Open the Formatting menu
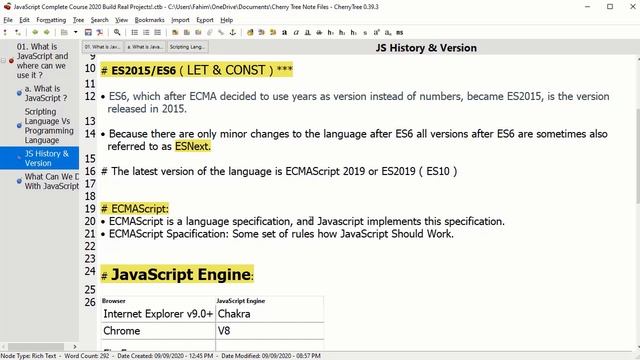 (x=51, y=20)
